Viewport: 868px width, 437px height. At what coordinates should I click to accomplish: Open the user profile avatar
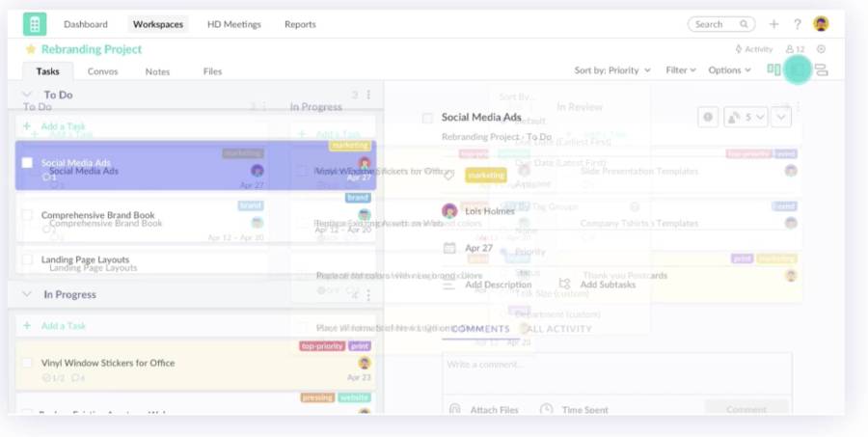tap(821, 24)
